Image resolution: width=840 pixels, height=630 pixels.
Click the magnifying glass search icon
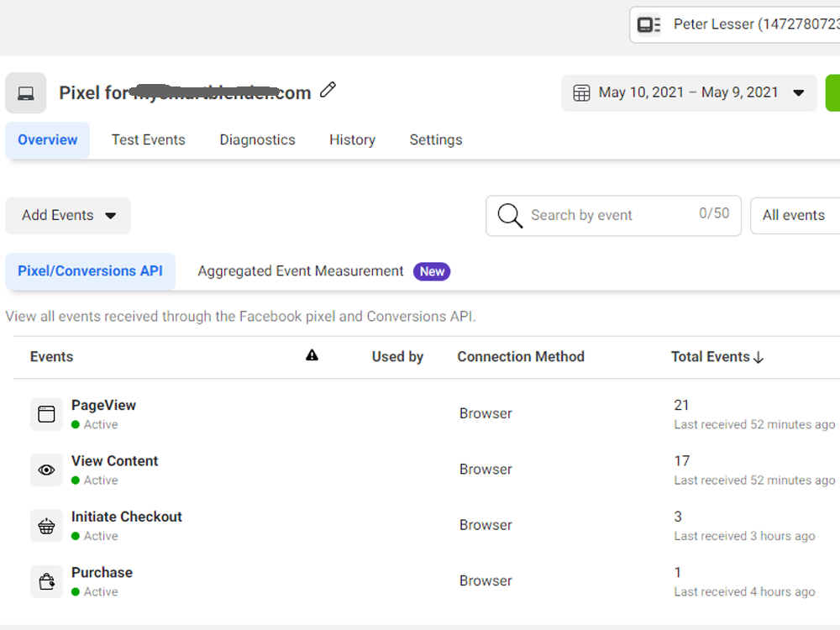[510, 215]
